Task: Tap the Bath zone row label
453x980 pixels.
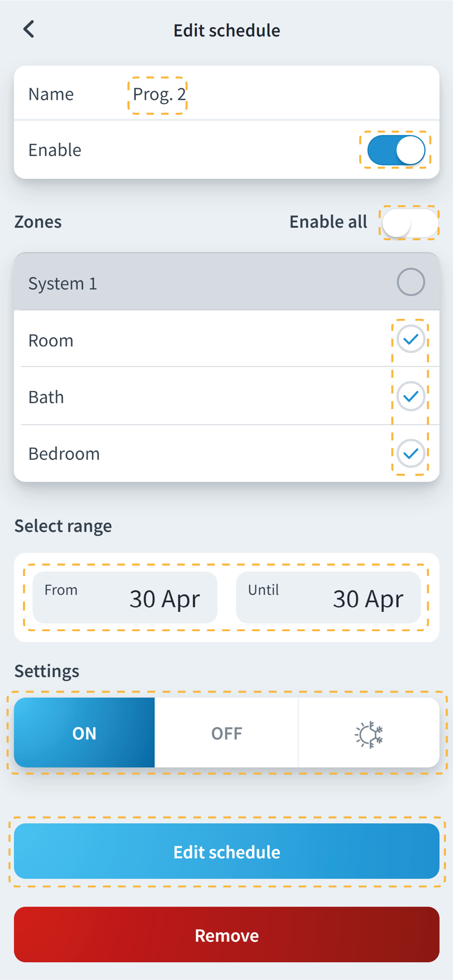Action: tap(46, 397)
